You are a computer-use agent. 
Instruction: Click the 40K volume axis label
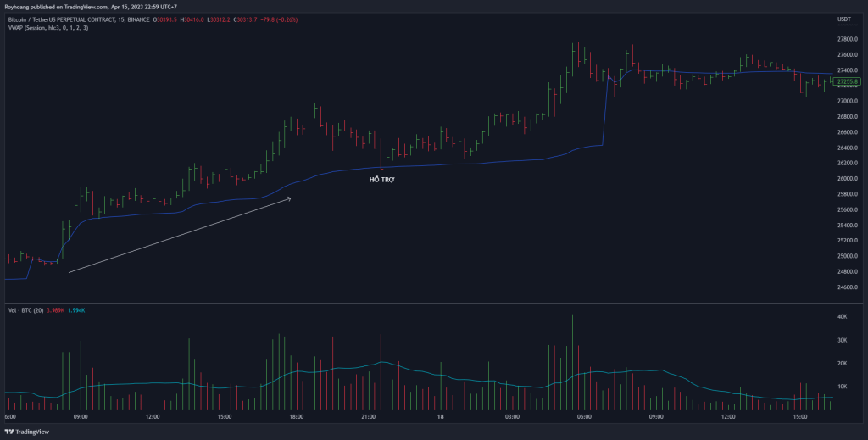tap(843, 316)
